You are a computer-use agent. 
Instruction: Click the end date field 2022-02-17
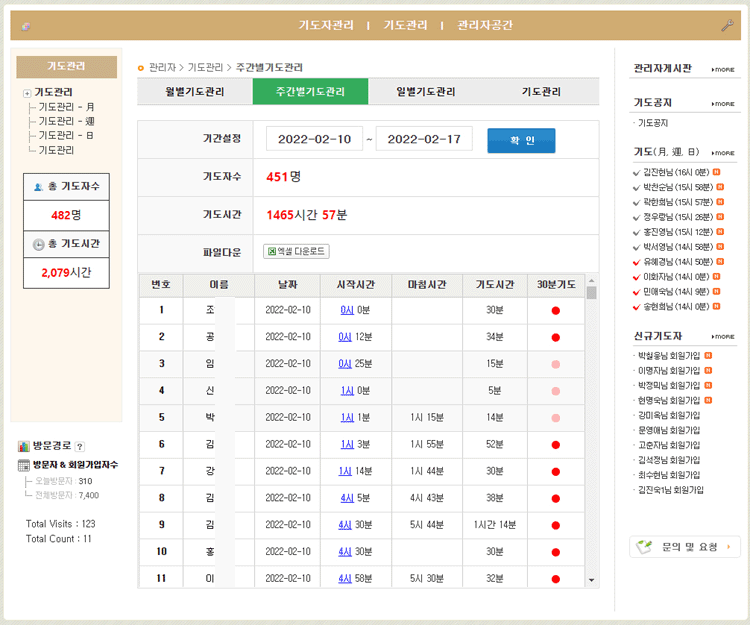pos(424,139)
